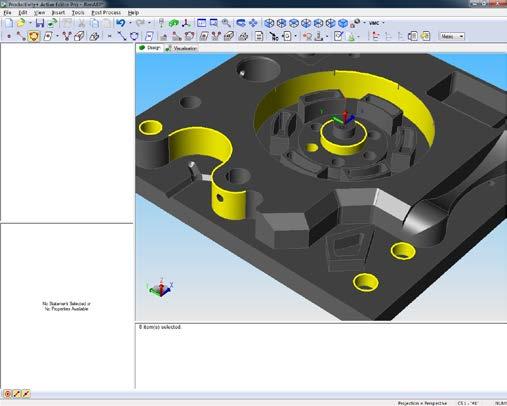Expand the Redo history dropdown arrow
Image resolution: width=507 pixels, height=406 pixels.
(149, 23)
